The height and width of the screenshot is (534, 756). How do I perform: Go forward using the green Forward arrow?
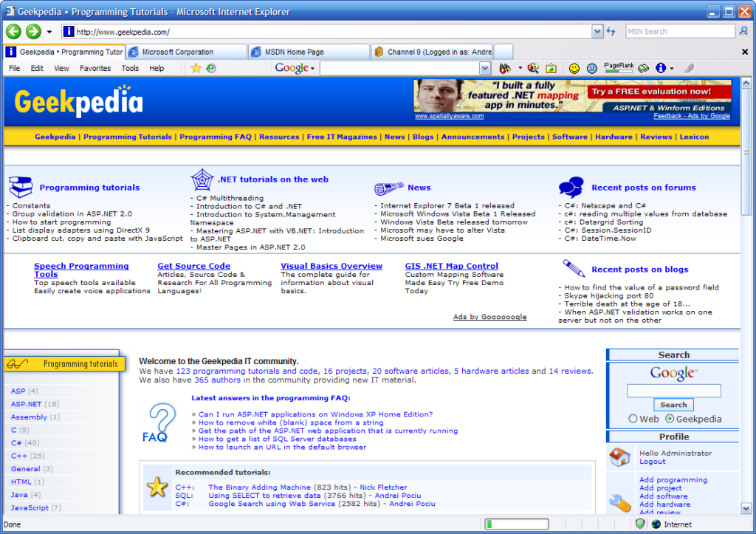click(x=33, y=32)
